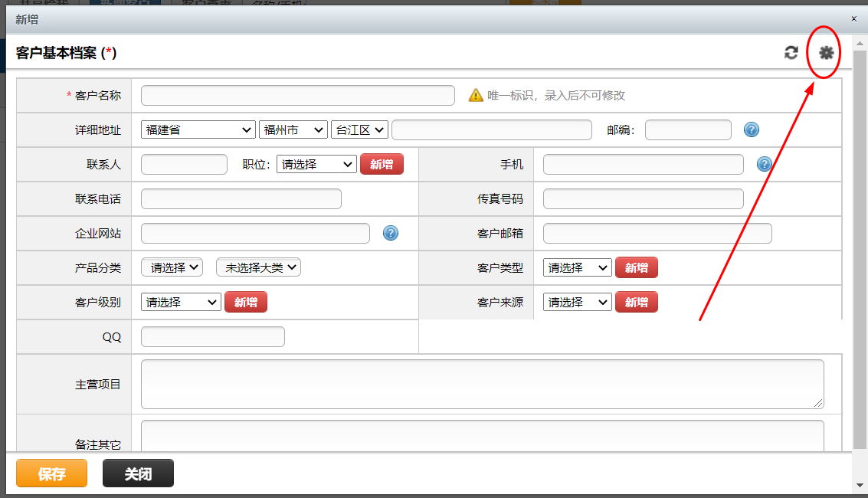Viewport: 868px width, 498px height.
Task: Click the 联系人 name input field
Action: [x=185, y=164]
